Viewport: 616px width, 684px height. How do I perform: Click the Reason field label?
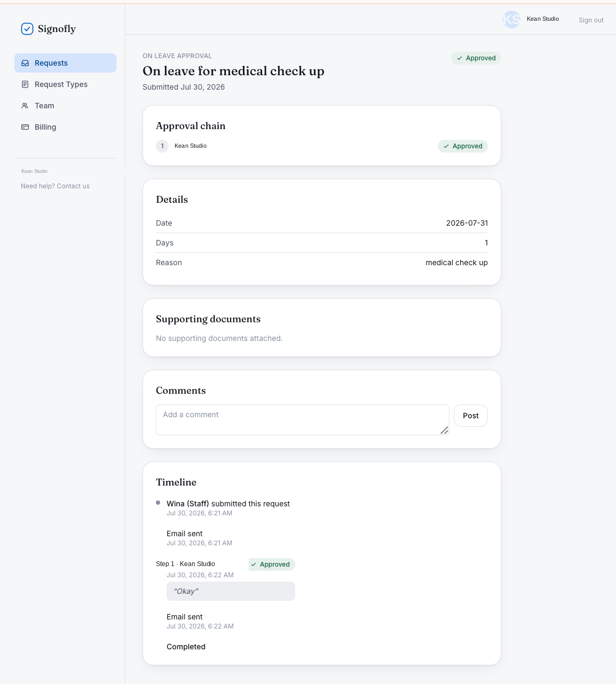click(x=169, y=263)
